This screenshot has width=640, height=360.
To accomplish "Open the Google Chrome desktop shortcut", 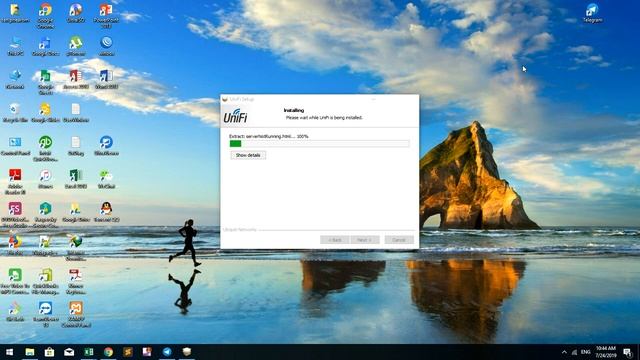I will (x=45, y=16).
